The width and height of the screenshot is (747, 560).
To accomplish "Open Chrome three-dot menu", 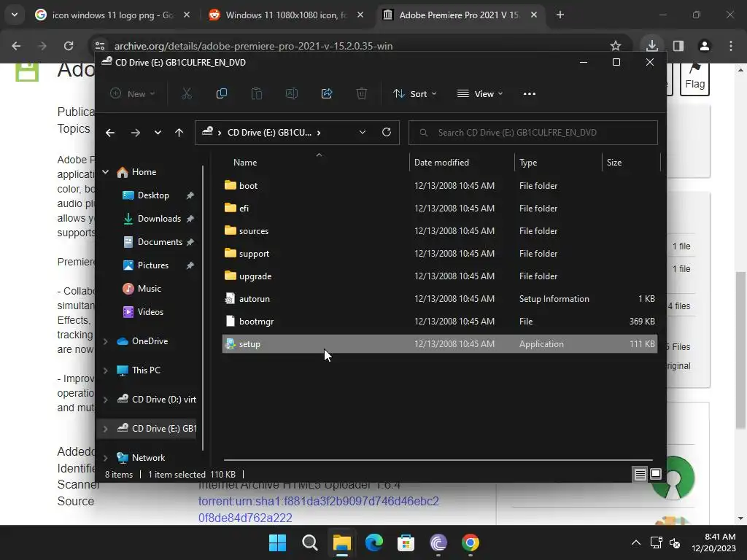I will coord(731,46).
